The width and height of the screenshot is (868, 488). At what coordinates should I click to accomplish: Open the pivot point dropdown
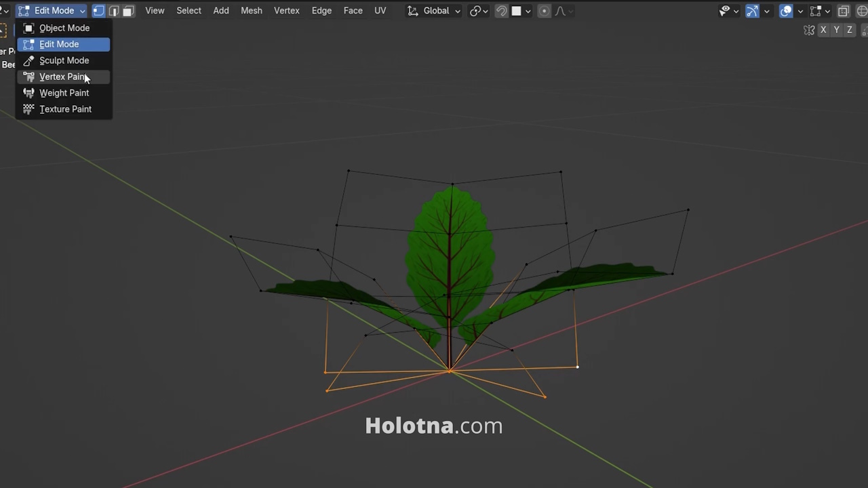click(479, 11)
